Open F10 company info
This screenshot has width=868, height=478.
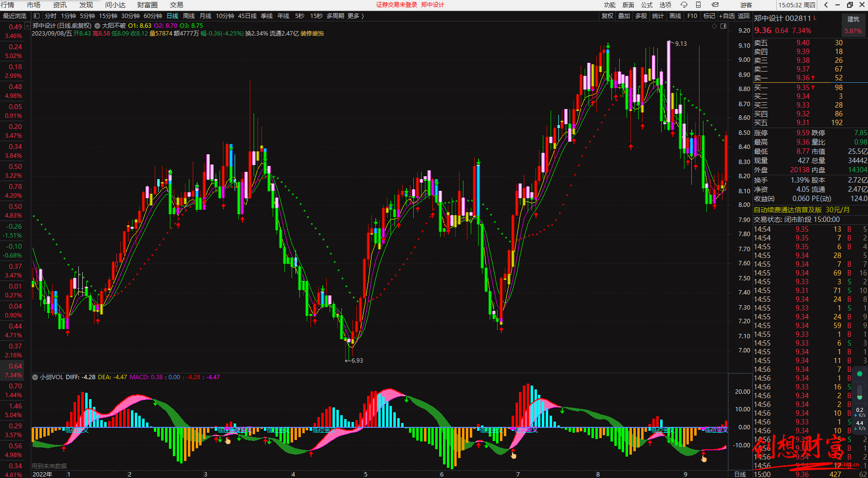point(692,16)
